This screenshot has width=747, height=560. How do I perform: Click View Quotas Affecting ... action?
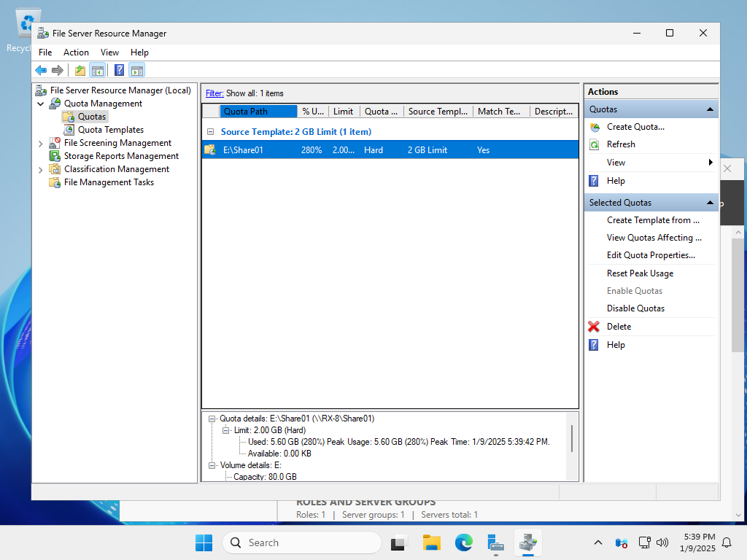(654, 238)
